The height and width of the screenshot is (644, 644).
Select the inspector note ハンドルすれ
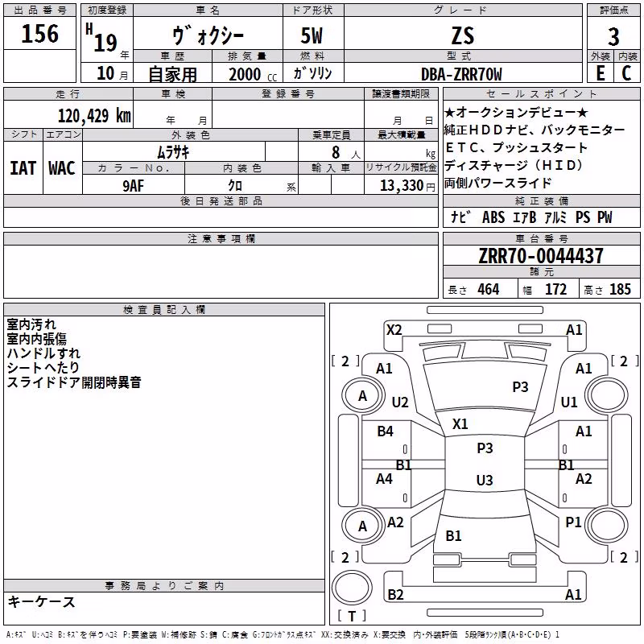(x=43, y=353)
